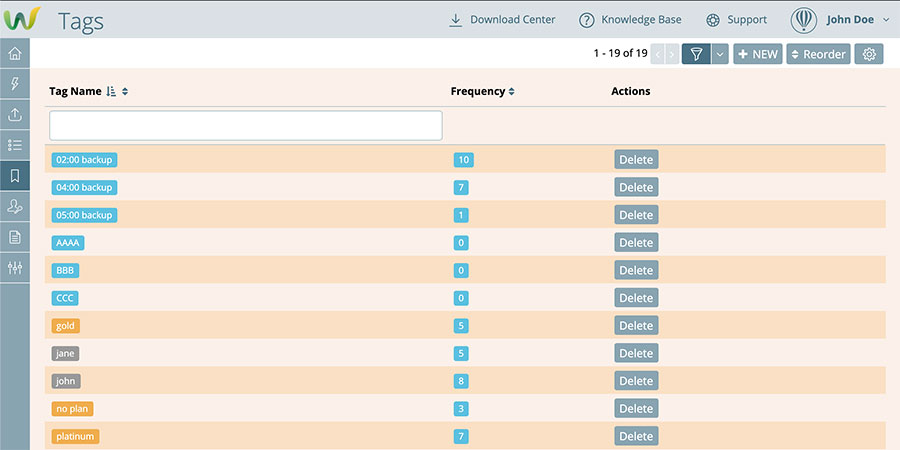This screenshot has height=450, width=900.
Task: Select the bulleted list sidebar icon
Action: 14,145
